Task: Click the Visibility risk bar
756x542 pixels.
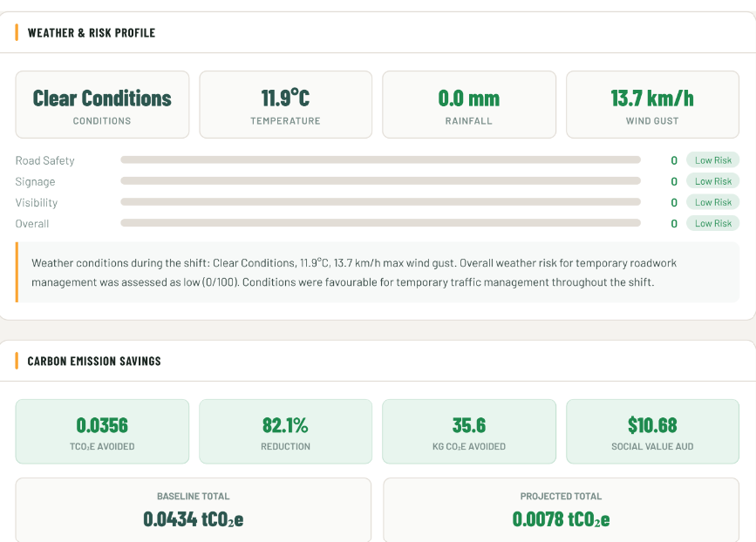Action: (x=380, y=202)
